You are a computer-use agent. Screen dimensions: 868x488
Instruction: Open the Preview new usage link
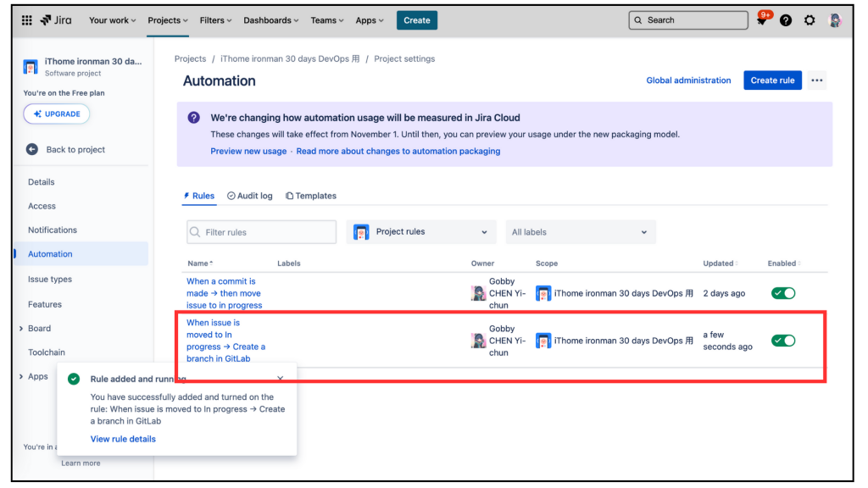point(248,151)
